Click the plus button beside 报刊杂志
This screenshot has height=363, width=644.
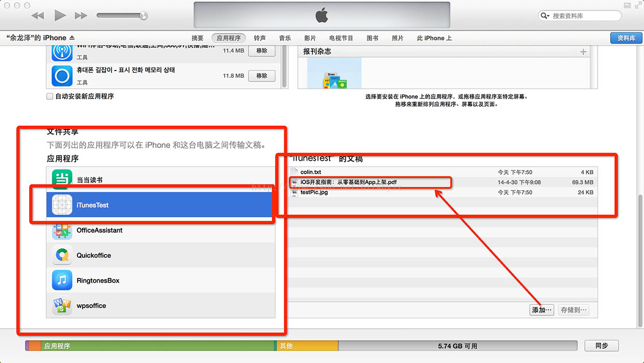[583, 52]
